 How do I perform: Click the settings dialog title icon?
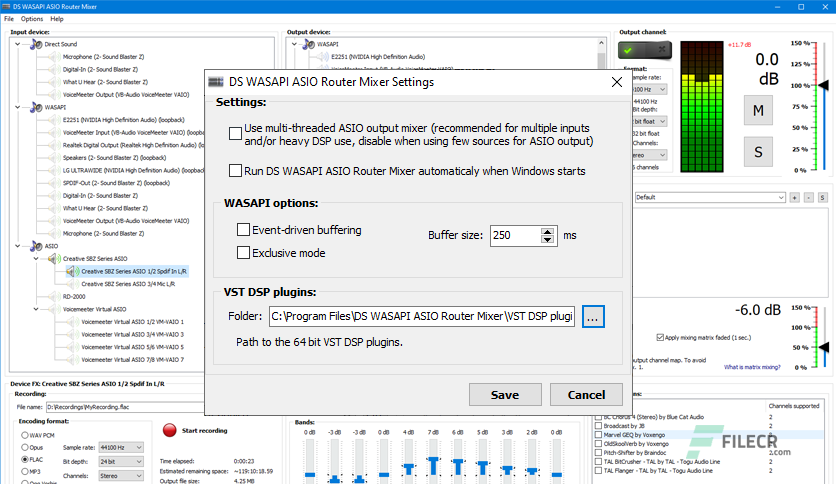pos(216,82)
